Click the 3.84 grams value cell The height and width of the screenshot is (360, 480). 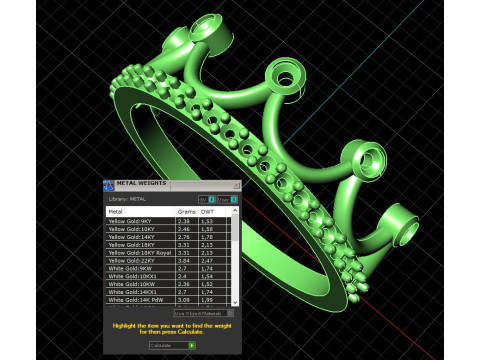coord(187,260)
